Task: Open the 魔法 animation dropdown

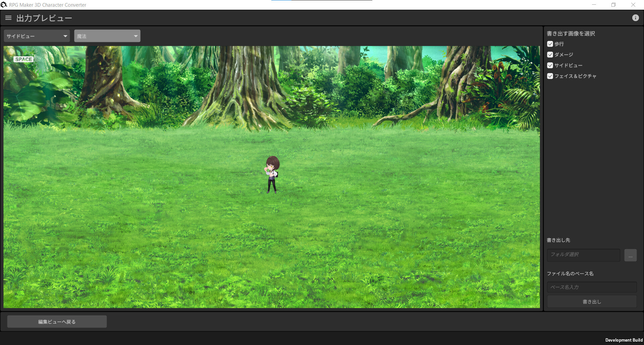Action: point(107,36)
